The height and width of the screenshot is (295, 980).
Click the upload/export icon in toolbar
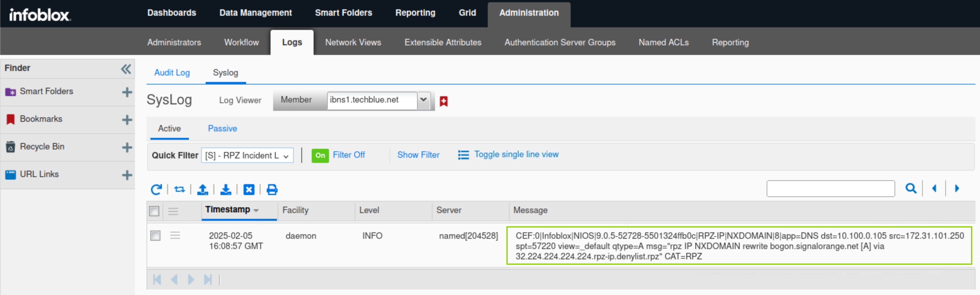(202, 189)
